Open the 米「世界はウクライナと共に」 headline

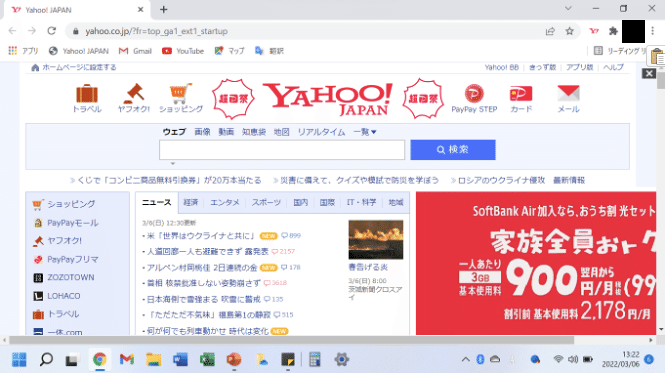200,236
